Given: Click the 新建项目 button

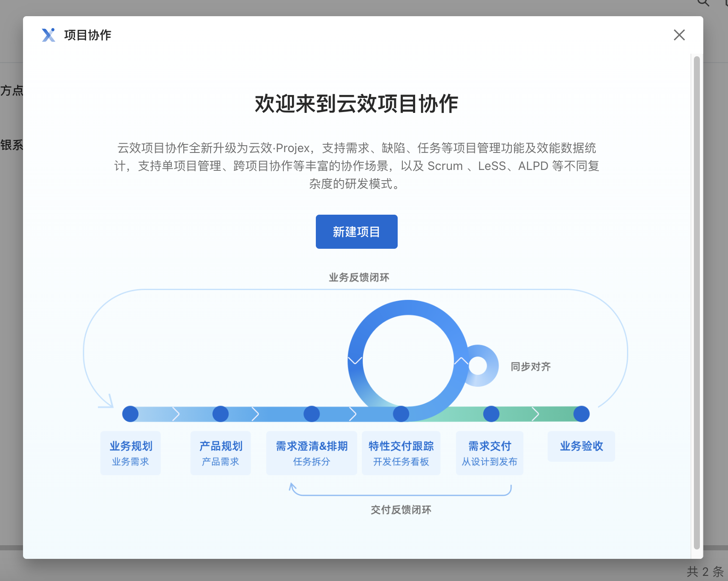Looking at the screenshot, I should coord(356,232).
